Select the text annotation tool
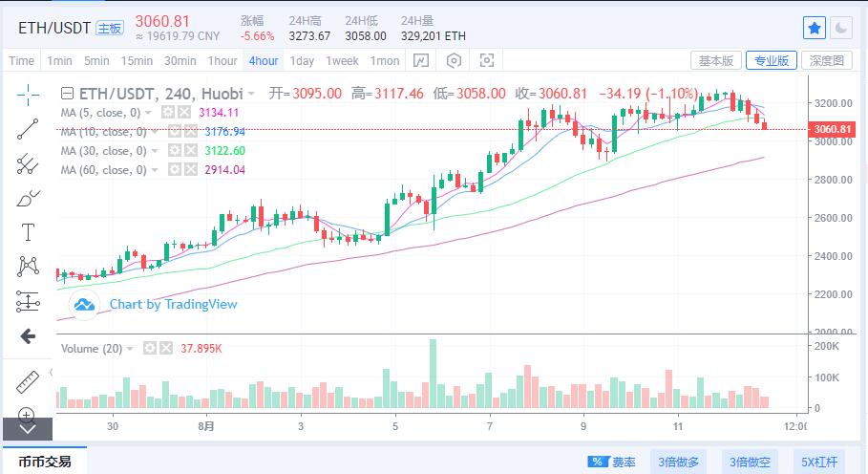The image size is (868, 474). coord(28,232)
